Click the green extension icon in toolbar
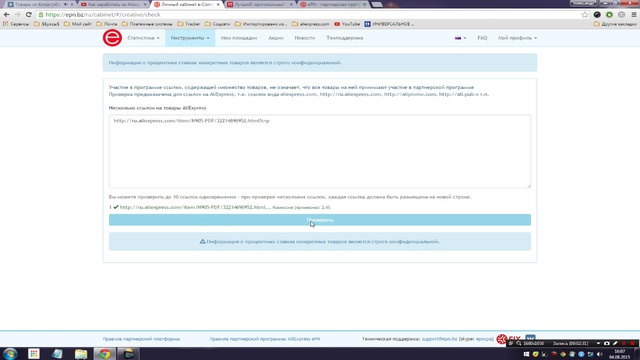 coord(609,15)
